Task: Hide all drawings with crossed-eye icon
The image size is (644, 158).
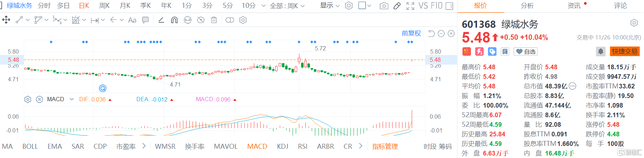Action: [201, 20]
